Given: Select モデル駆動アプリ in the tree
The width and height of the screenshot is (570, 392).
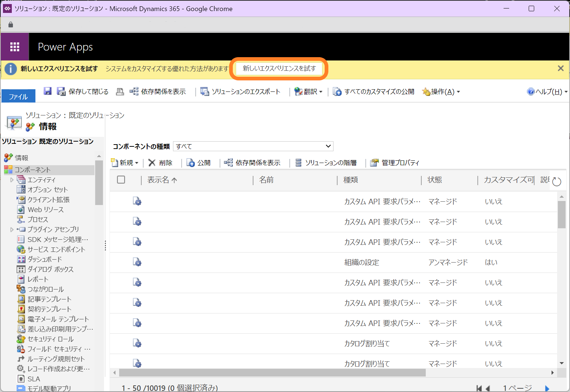Looking at the screenshot, I should [49, 388].
